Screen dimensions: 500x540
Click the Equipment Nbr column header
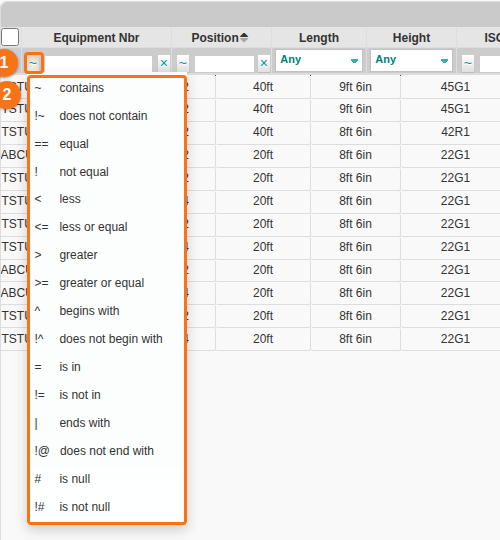[x=96, y=38]
